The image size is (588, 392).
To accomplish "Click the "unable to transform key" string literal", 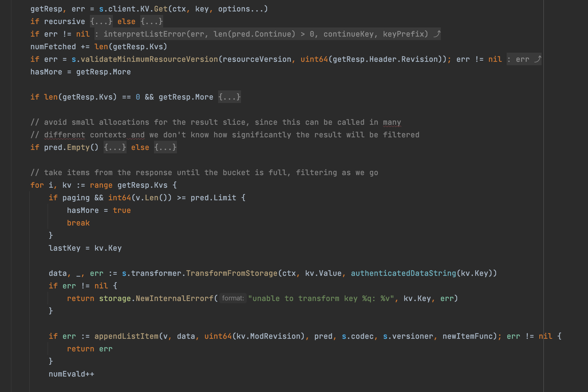I will pos(321,298).
